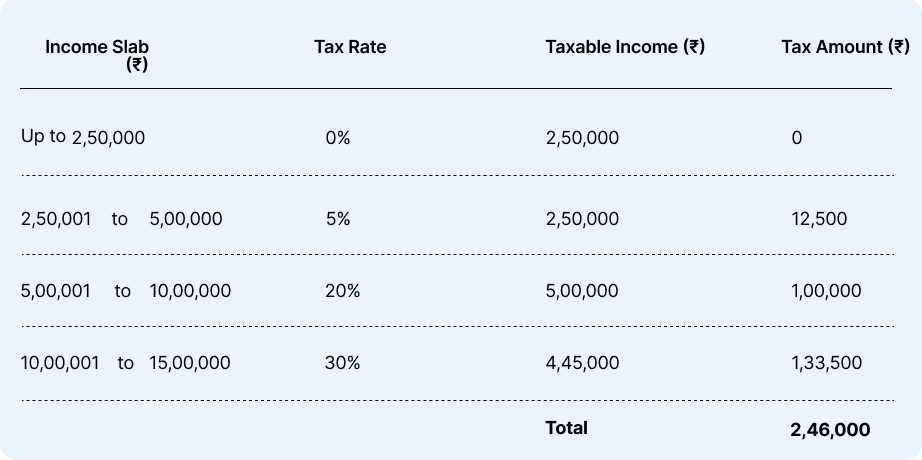Click the Tax Amount column header
Image resolution: width=922 pixels, height=460 pixels.
tap(845, 47)
